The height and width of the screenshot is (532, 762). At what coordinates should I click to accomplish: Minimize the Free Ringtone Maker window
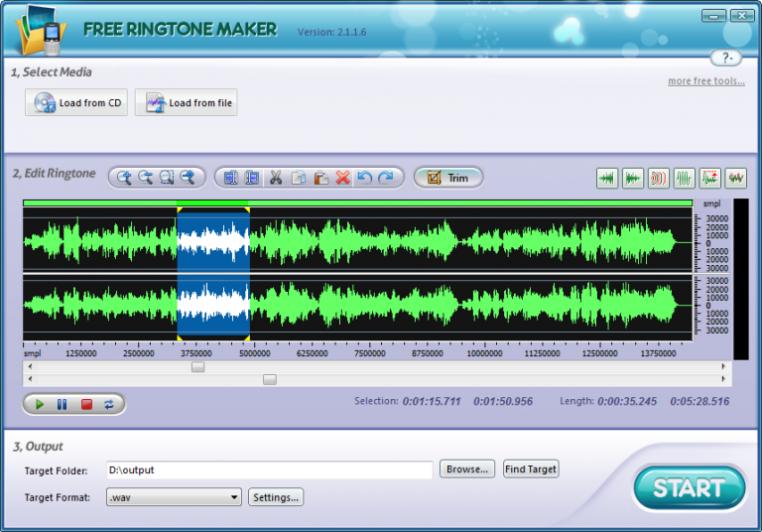click(714, 16)
